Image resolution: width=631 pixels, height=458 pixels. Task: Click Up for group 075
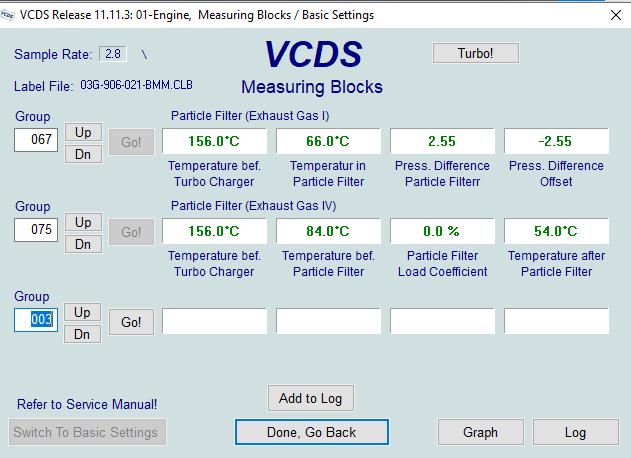(83, 222)
